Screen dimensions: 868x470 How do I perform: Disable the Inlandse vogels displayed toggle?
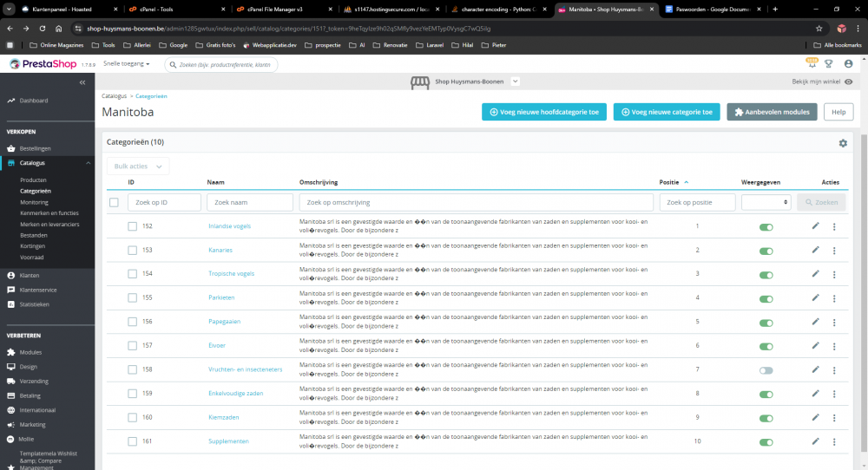[x=766, y=227]
